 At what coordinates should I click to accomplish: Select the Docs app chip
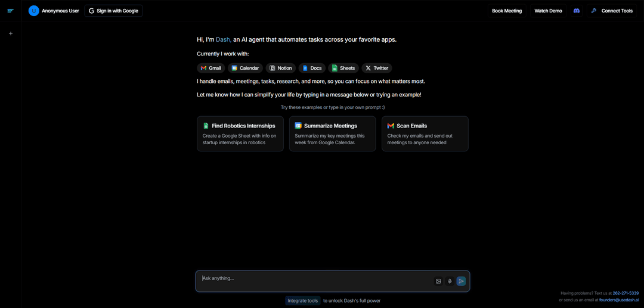pos(312,68)
